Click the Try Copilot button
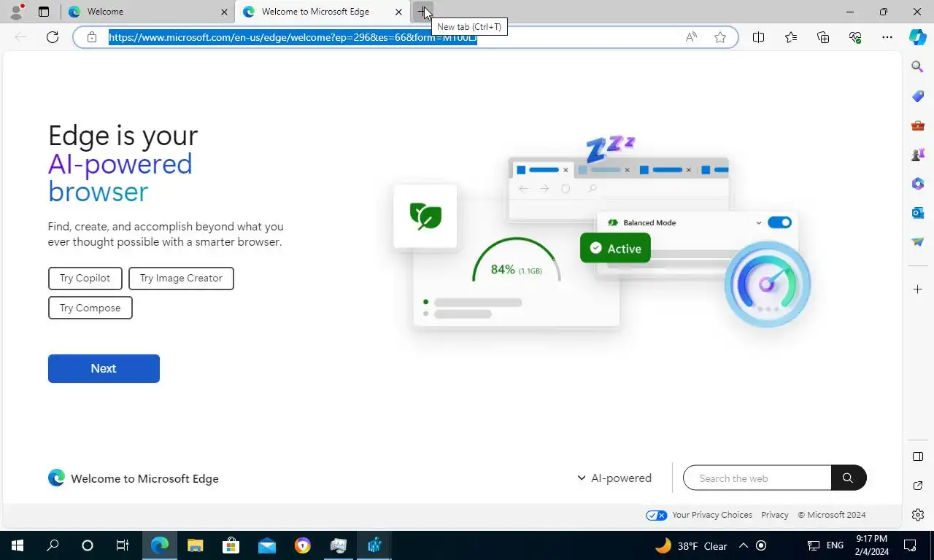The image size is (934, 560). pos(85,278)
